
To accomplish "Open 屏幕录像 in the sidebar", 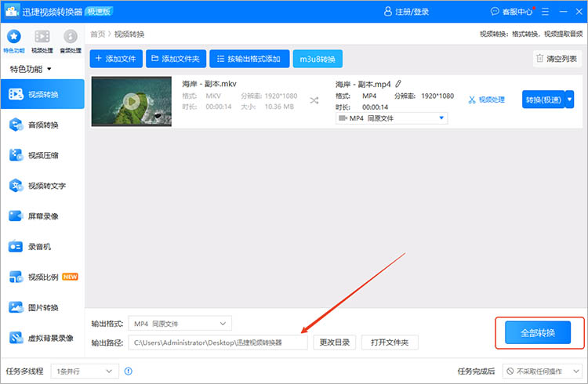I will click(x=42, y=216).
